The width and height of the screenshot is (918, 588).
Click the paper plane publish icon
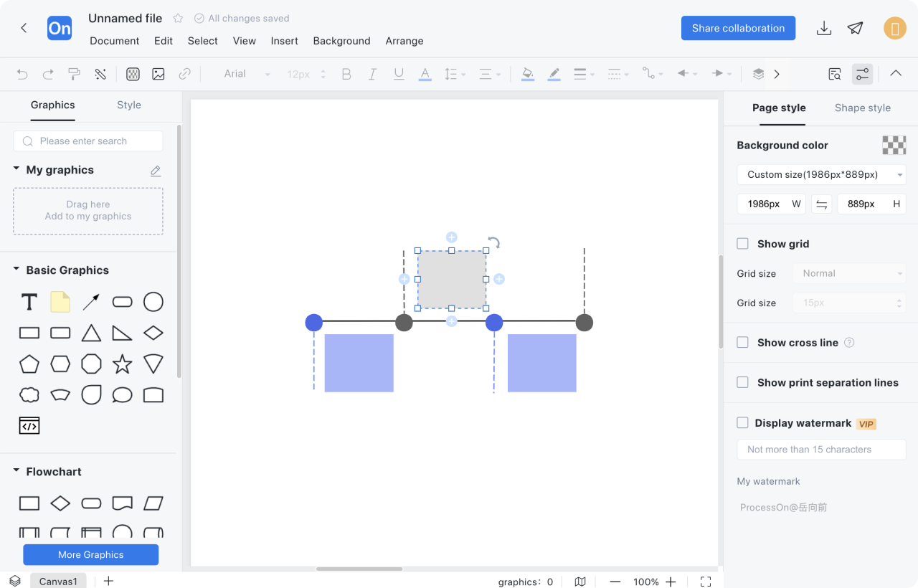(855, 28)
